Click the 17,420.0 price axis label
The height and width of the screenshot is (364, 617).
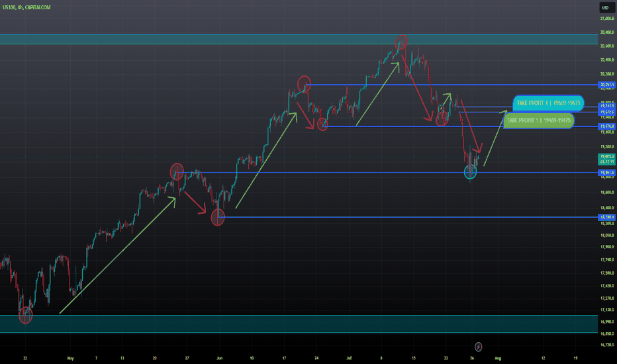607,286
